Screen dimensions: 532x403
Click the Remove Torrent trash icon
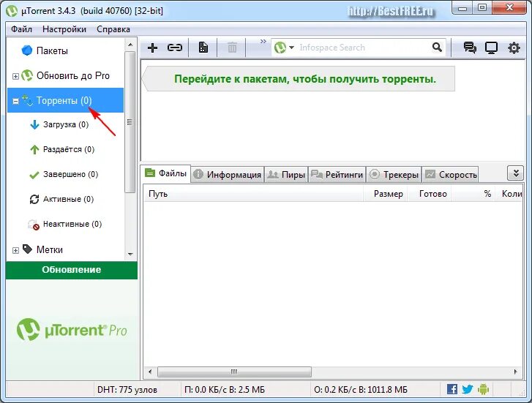pos(232,48)
